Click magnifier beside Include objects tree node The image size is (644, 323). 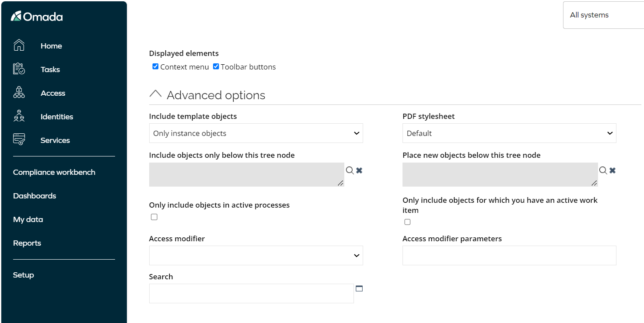pos(350,170)
